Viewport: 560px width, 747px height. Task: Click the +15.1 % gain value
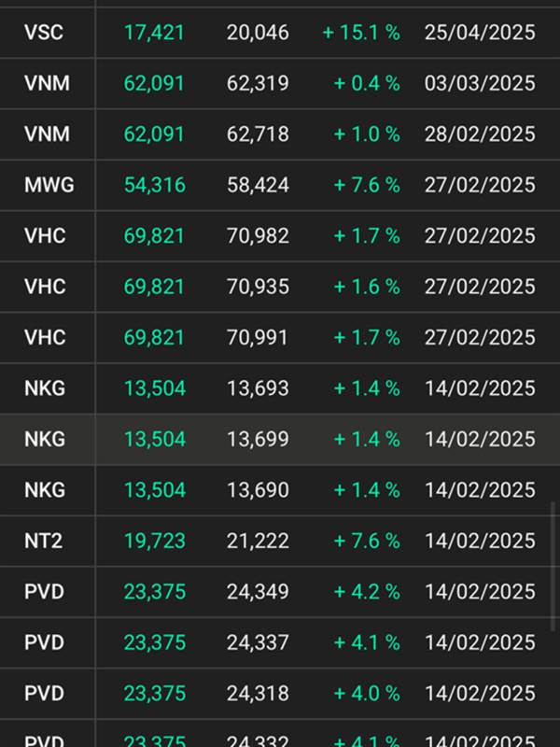point(361,33)
